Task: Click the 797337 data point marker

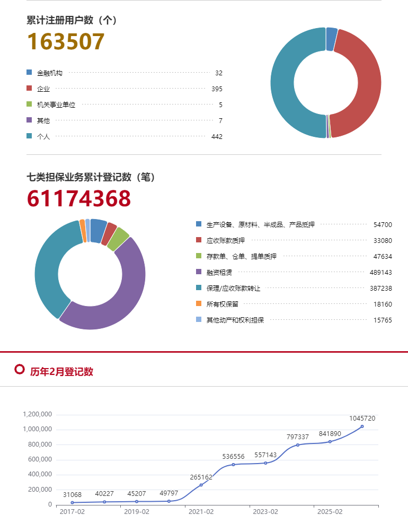Action: point(298,445)
